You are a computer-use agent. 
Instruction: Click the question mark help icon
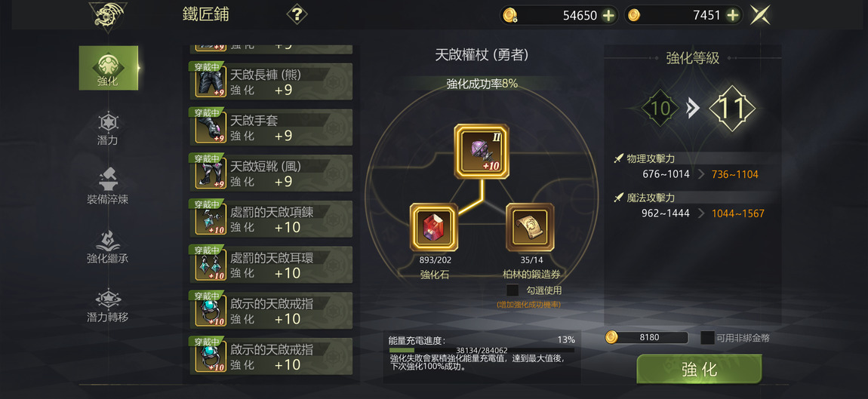coord(297,14)
